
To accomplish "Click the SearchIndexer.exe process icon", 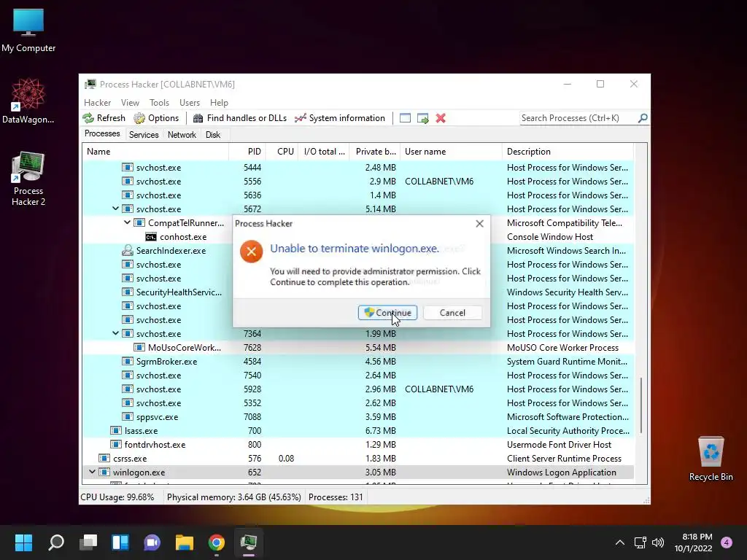I will (x=127, y=251).
